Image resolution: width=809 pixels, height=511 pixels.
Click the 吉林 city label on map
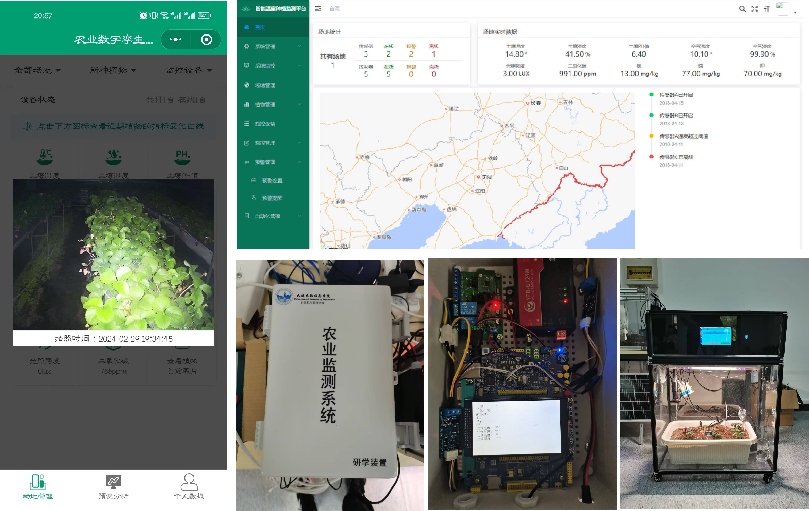click(x=568, y=102)
